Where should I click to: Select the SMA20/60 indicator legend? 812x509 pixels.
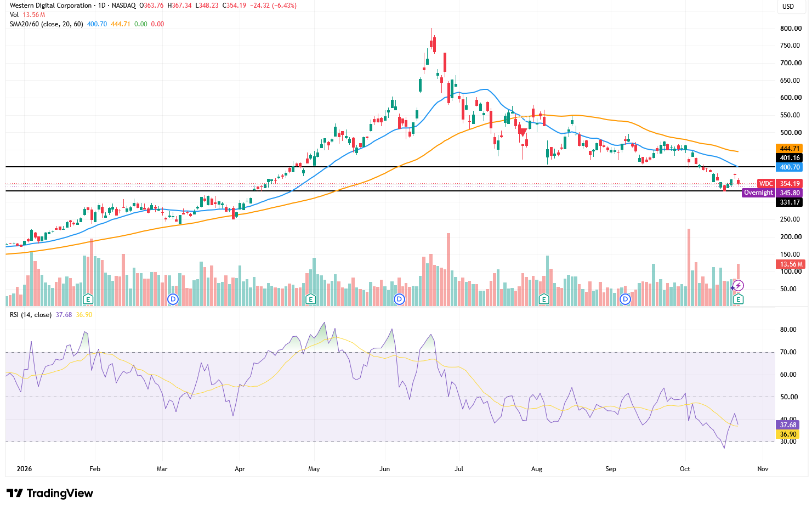pos(47,24)
